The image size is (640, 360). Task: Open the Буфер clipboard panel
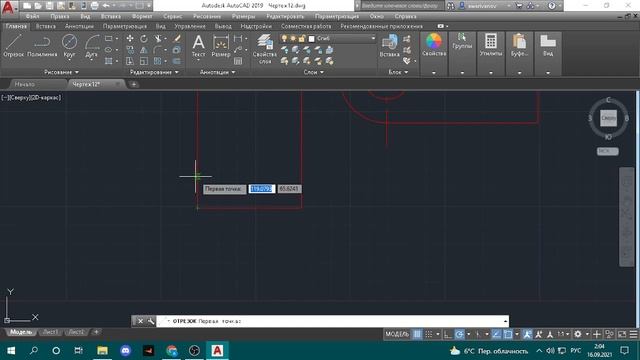pos(519,44)
